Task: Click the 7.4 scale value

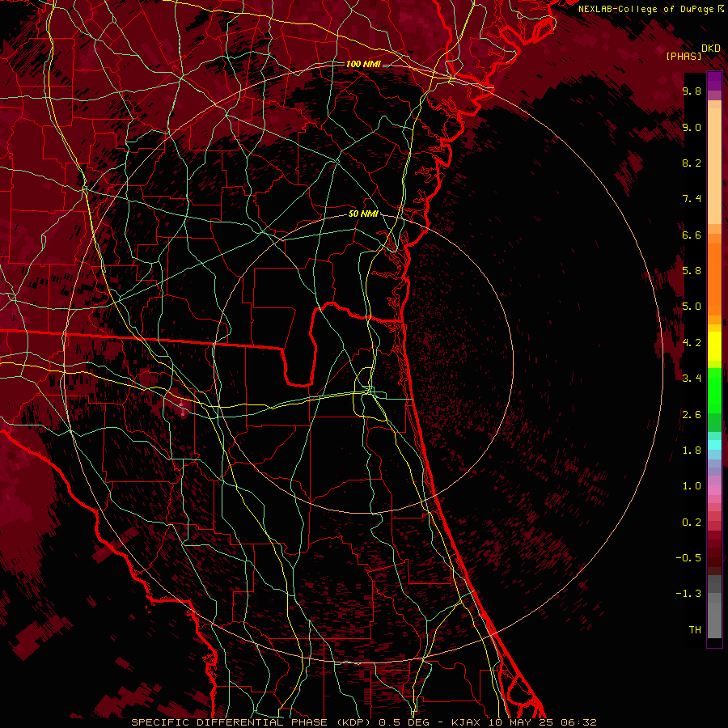Action: (692, 199)
